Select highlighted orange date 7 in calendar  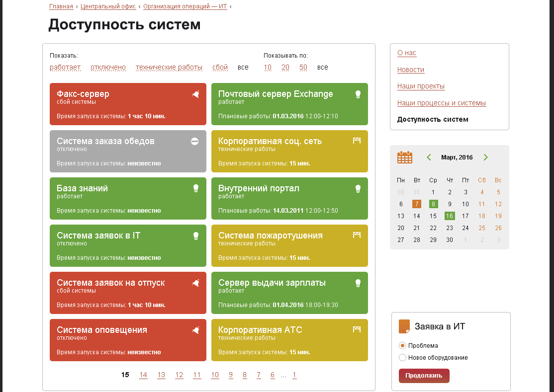tap(417, 204)
